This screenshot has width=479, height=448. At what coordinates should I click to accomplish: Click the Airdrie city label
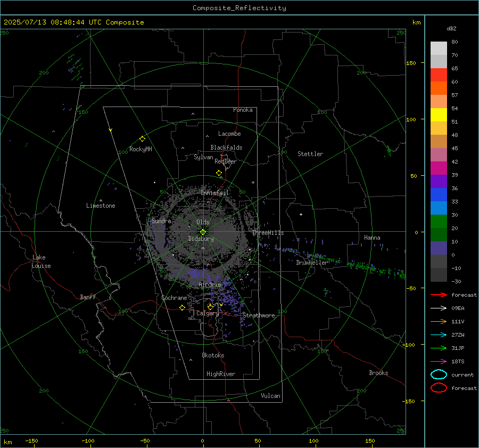[x=210, y=284]
